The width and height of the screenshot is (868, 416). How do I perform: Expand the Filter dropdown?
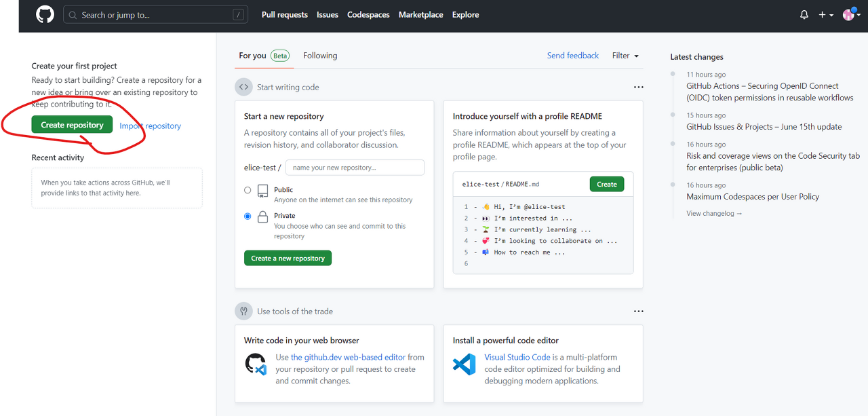pos(625,56)
